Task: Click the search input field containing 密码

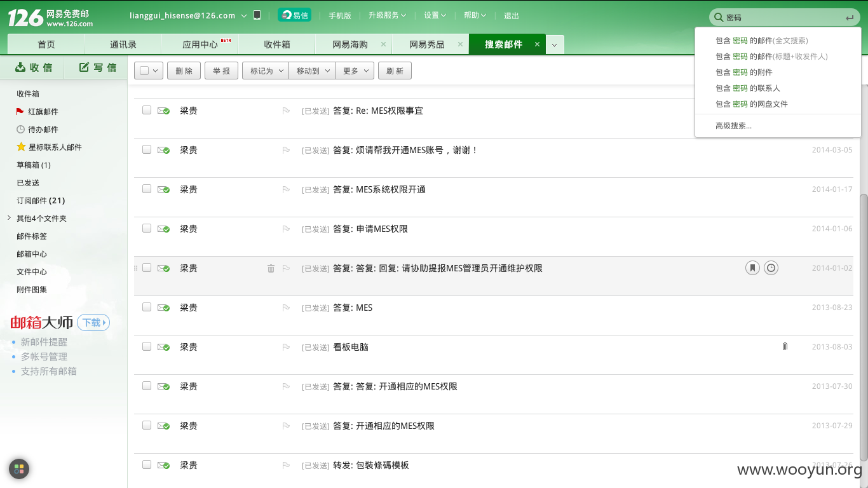Action: tap(782, 18)
